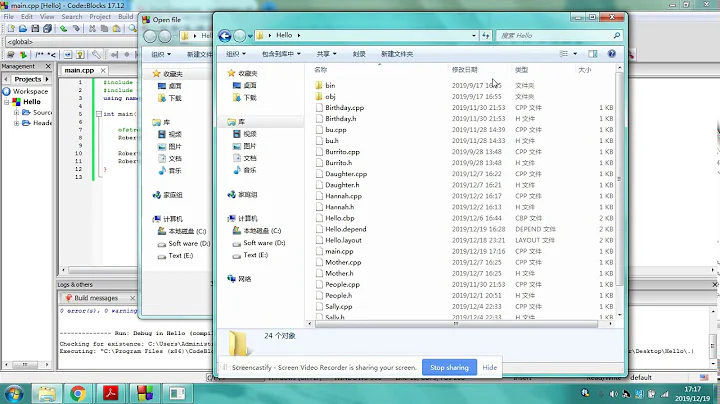Click the search magnifier in Explorer search box
Viewport: 720px width, 404px height.
coord(617,35)
